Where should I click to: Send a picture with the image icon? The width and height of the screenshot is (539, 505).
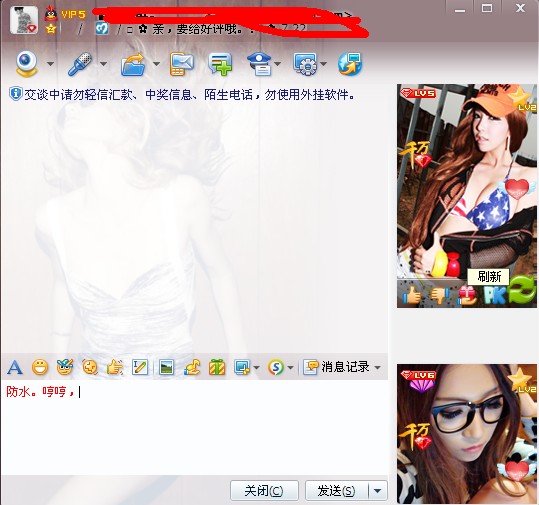[x=166, y=367]
